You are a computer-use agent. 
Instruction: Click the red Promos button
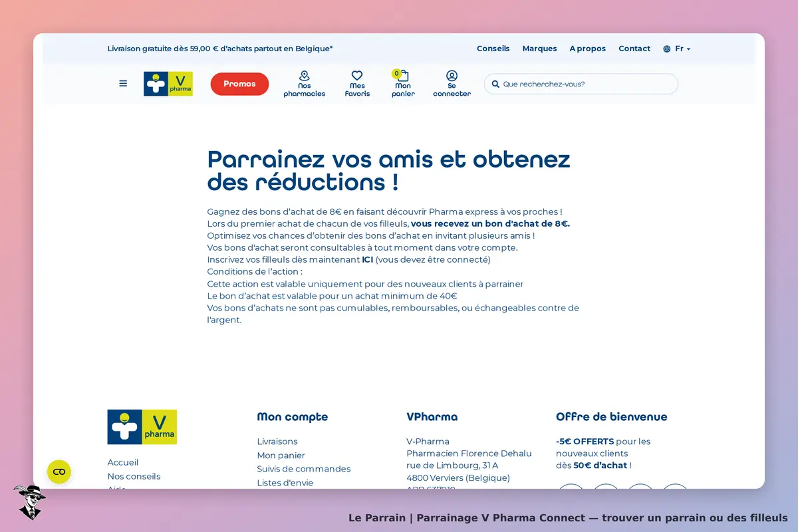[x=239, y=84]
